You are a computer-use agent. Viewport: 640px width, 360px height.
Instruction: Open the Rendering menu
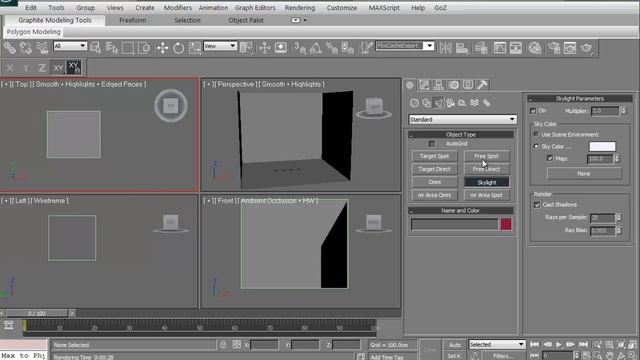(x=300, y=8)
